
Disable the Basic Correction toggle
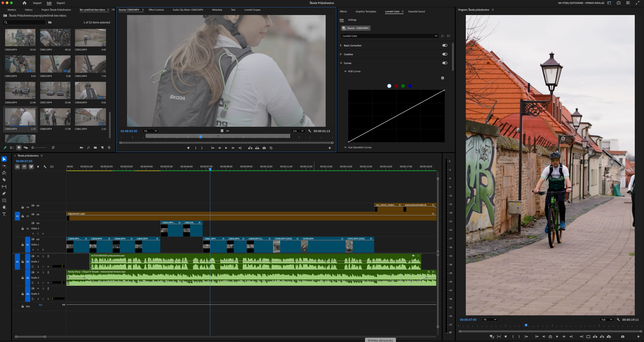[x=445, y=45]
